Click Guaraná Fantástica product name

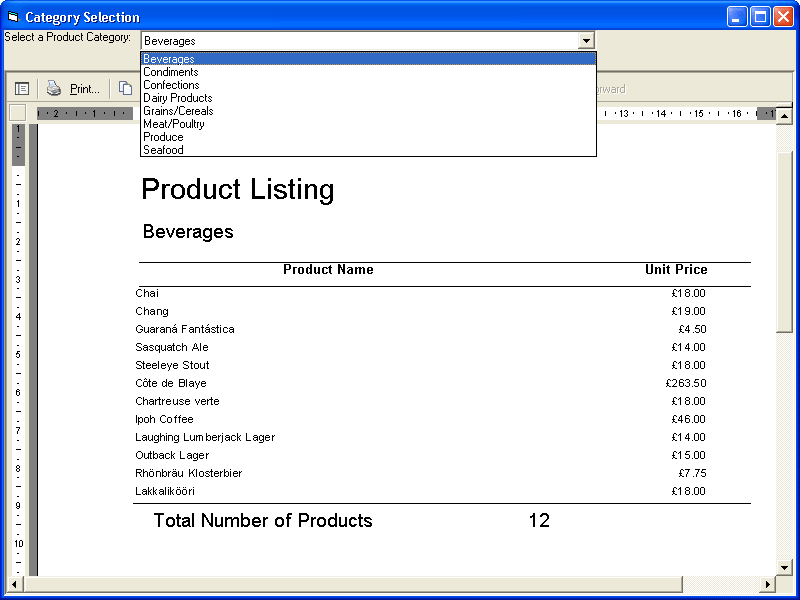[x=185, y=329]
